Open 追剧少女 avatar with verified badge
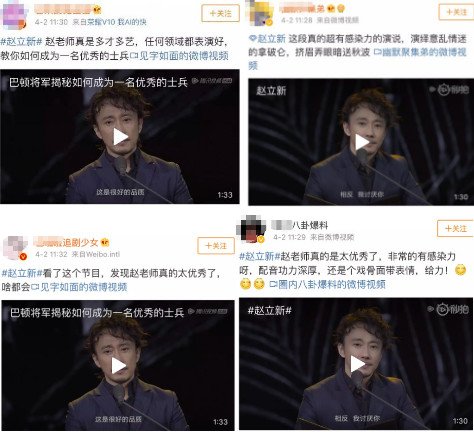 15,248
